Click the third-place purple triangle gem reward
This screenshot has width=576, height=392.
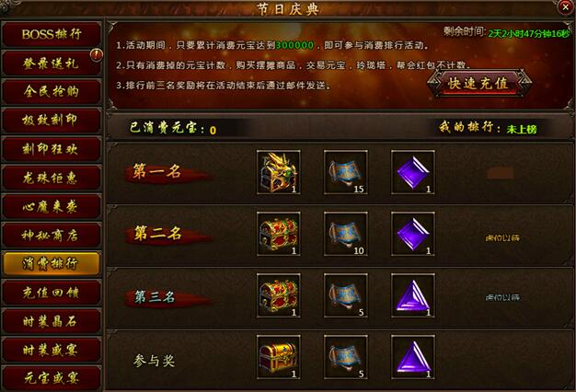point(413,295)
